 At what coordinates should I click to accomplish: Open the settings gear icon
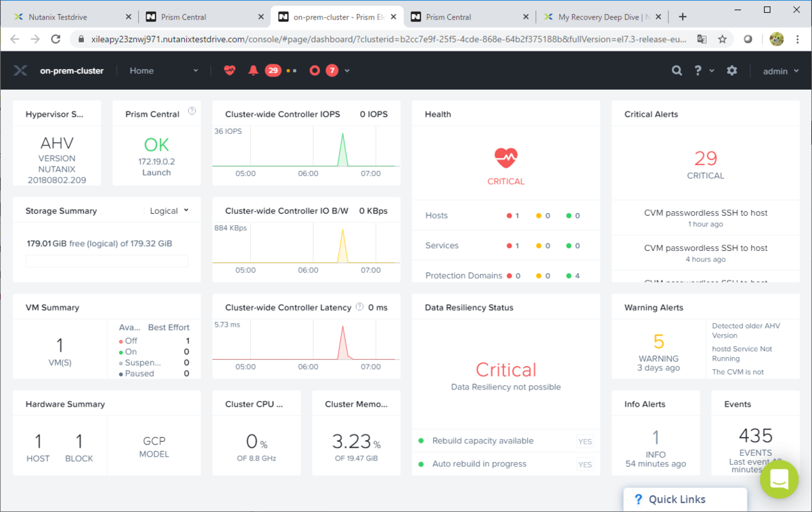click(731, 70)
